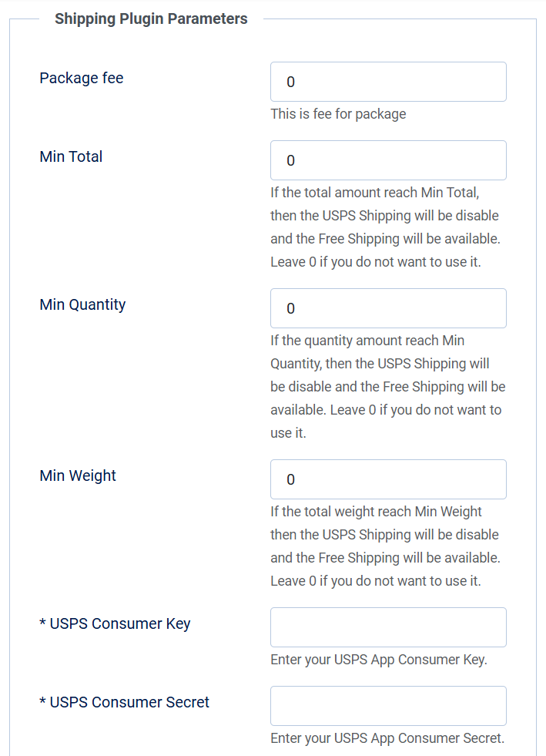
Task: Click the Min Weight label
Action: point(78,475)
